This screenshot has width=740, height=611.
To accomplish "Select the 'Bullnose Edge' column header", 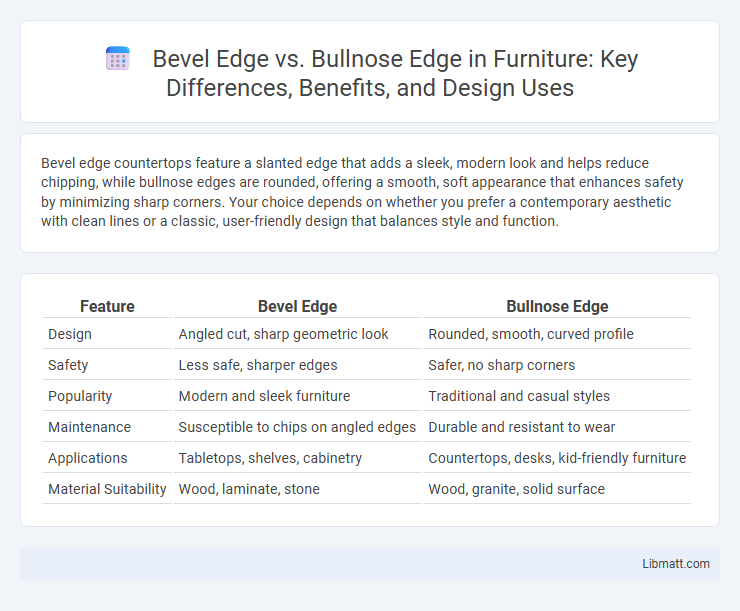I will [557, 307].
